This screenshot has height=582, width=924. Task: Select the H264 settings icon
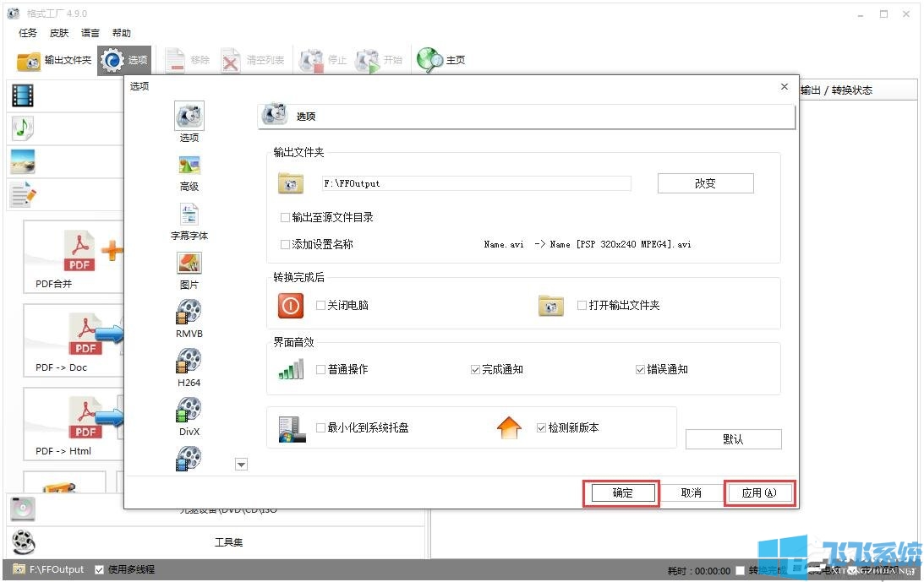coord(188,367)
